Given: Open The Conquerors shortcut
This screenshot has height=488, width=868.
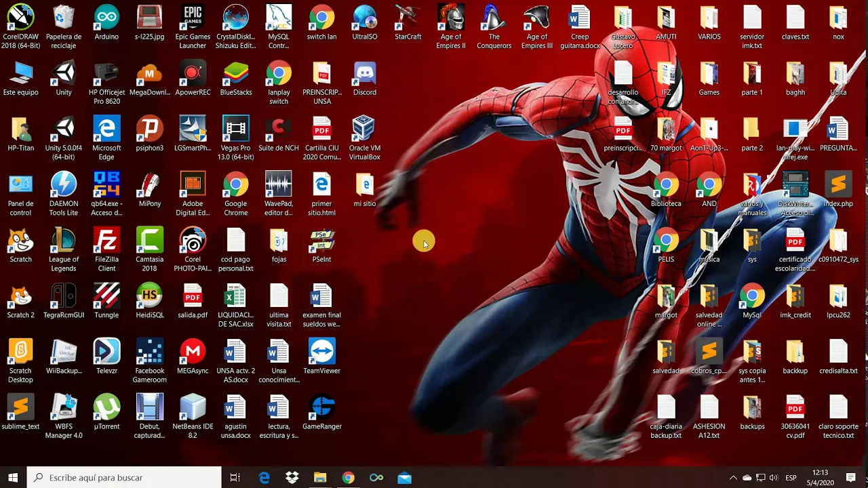Looking at the screenshot, I should (x=494, y=27).
